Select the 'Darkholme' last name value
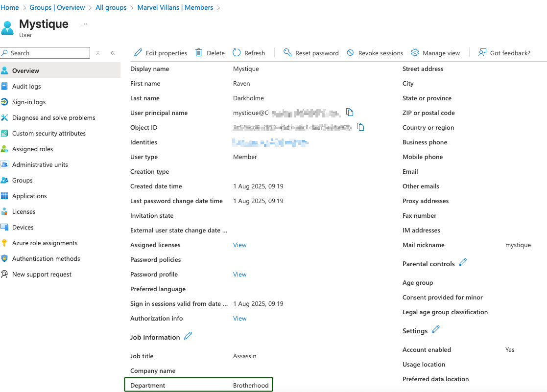The image size is (547, 392). 248,98
